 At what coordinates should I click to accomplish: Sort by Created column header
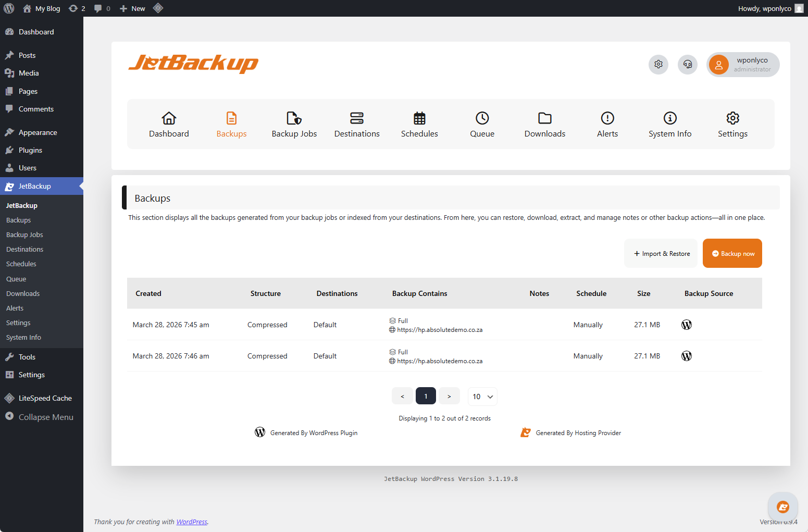[x=148, y=293]
